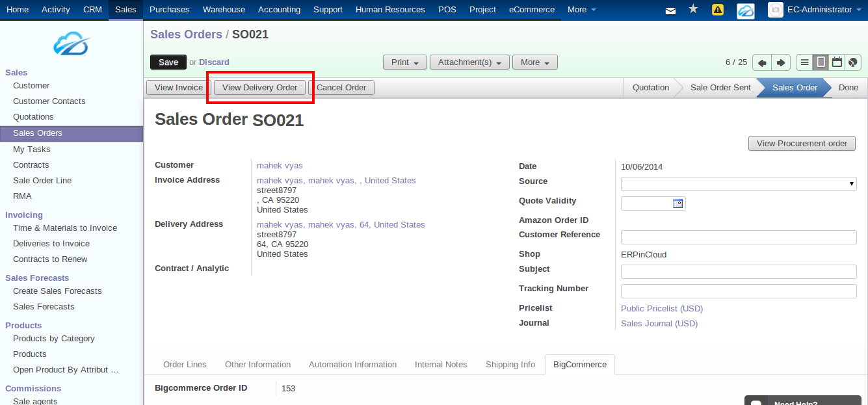
Task: Open the Print dropdown
Action: pos(404,62)
